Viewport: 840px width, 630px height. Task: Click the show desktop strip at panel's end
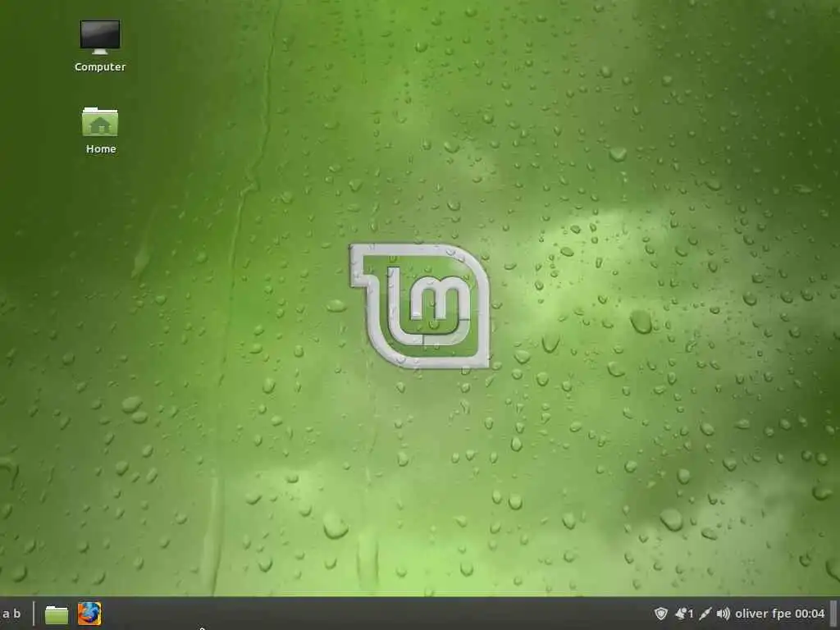[x=833, y=614]
